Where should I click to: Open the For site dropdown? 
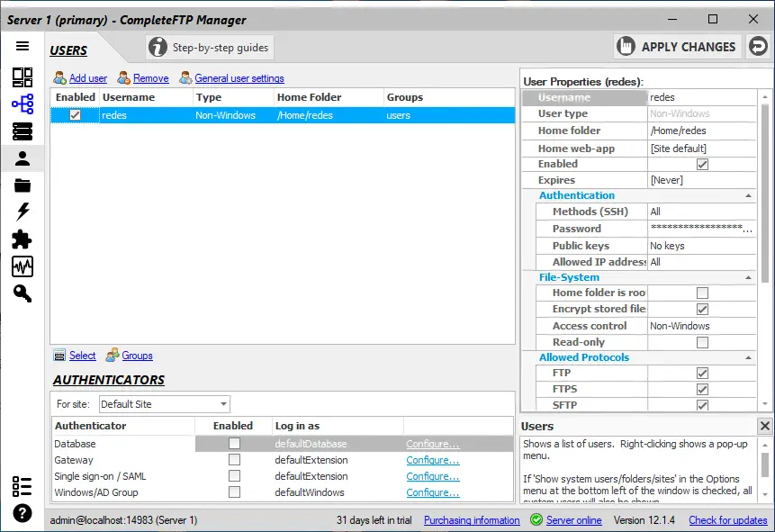point(165,404)
